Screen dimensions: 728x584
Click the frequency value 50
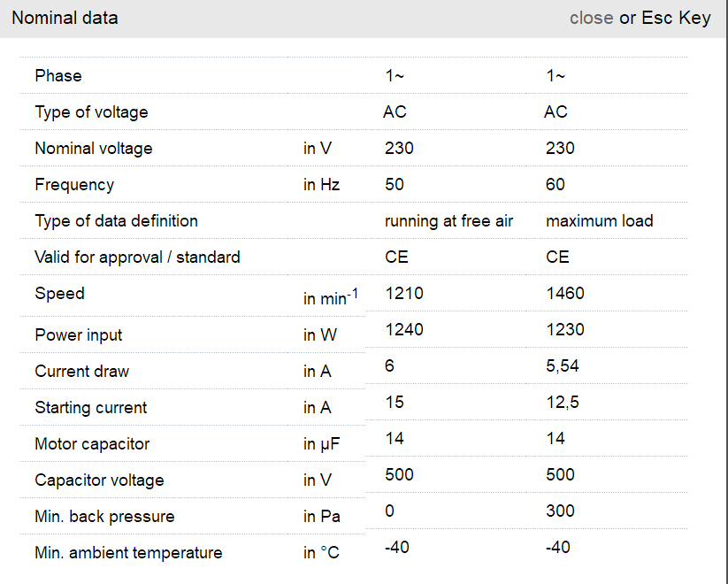coord(395,185)
